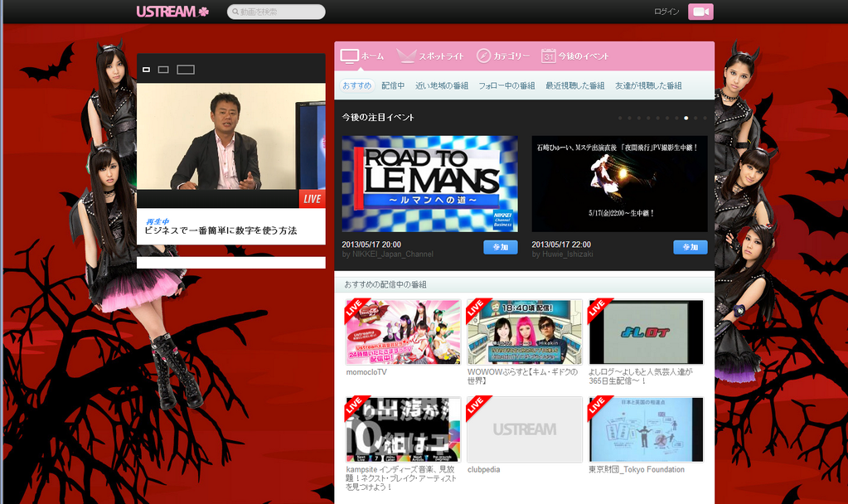
Task: Open the NIKKEI_Japan_Channel link
Action: (392, 254)
